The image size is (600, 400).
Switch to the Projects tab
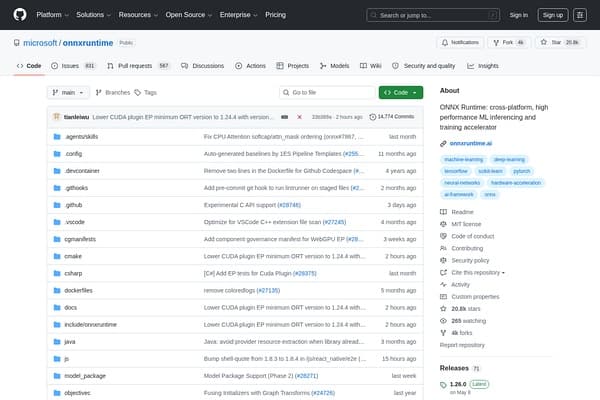(x=293, y=66)
